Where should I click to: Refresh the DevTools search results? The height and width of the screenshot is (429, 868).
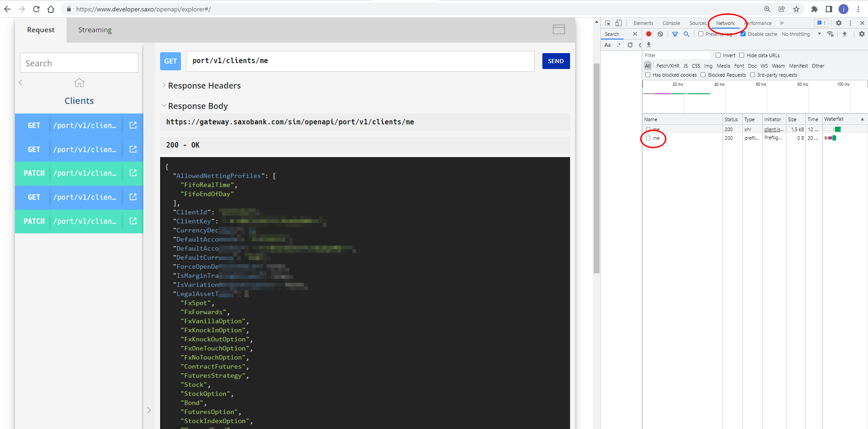click(630, 45)
